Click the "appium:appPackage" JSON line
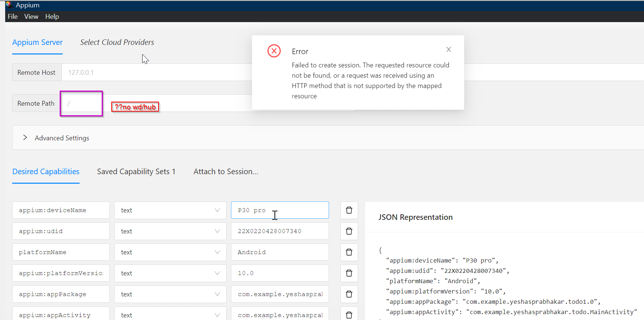Screen dimensions: 644x320 493,302
